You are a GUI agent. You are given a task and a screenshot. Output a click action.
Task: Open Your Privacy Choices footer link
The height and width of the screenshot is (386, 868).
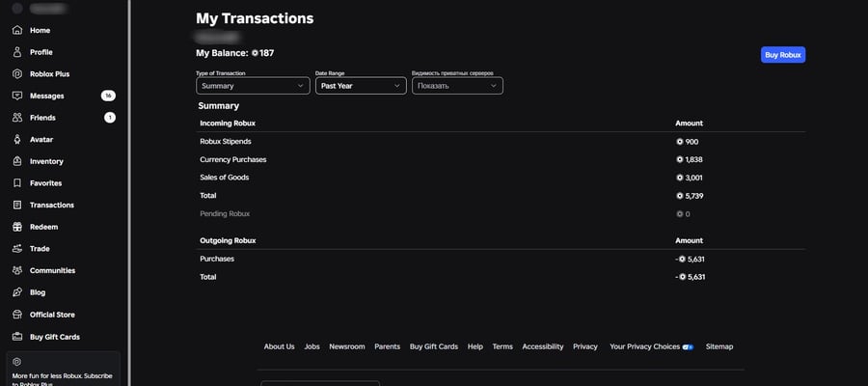645,346
